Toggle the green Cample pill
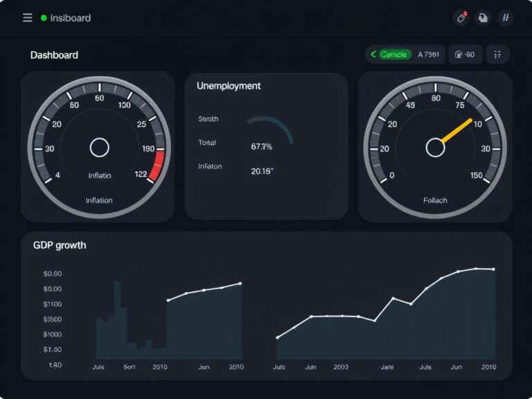532x399 pixels. [x=395, y=54]
